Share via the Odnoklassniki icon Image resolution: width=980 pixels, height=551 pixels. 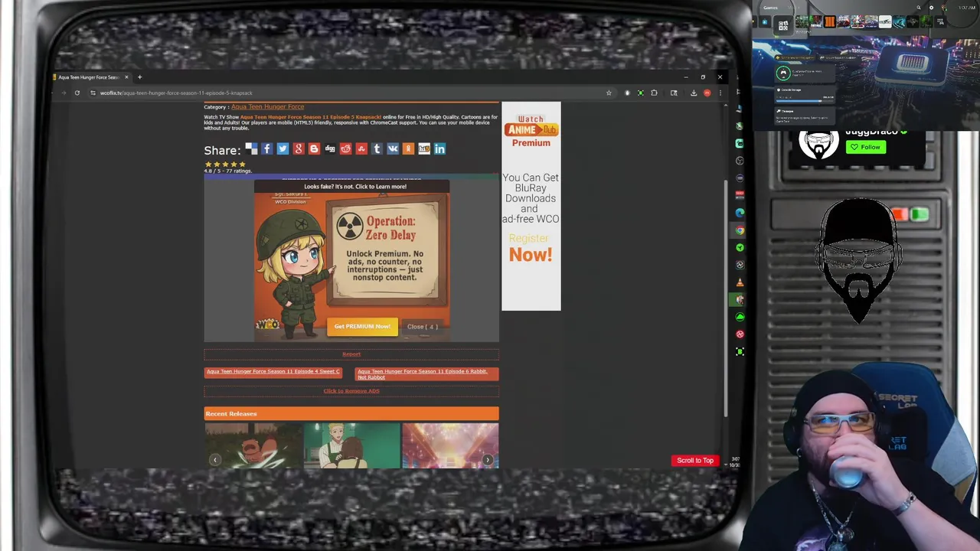click(x=408, y=148)
